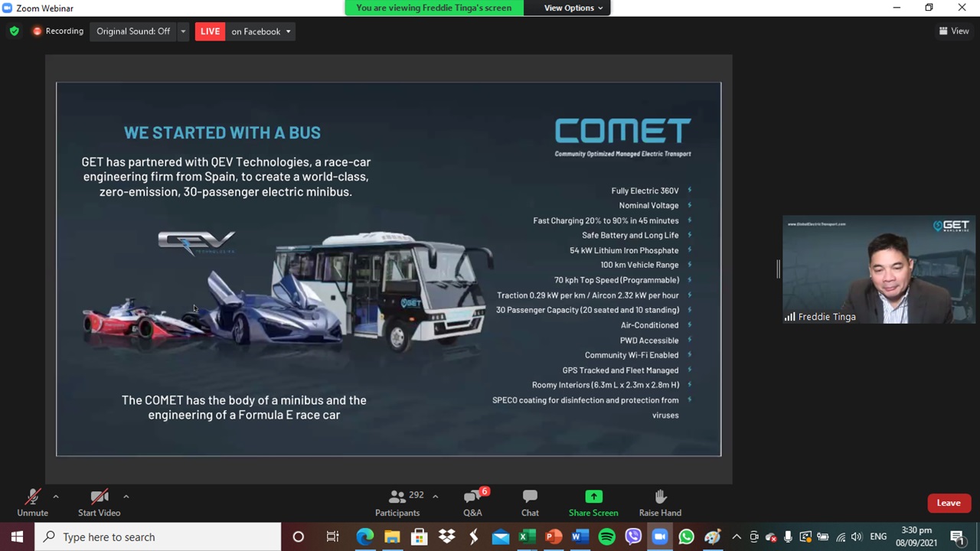Open the View layout menu
The width and height of the screenshot is (980, 551).
954,31
